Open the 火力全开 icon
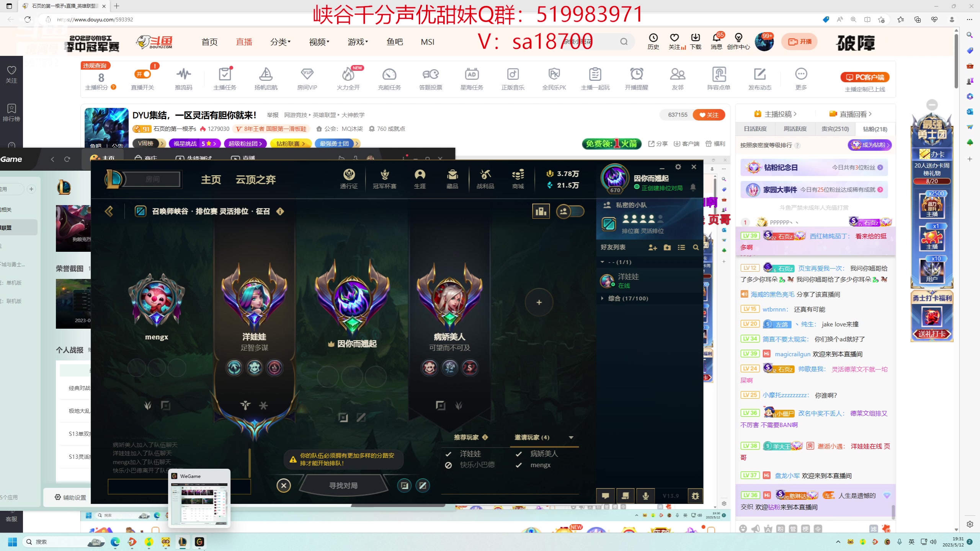Screen dimensions: 980x551 (x=348, y=79)
